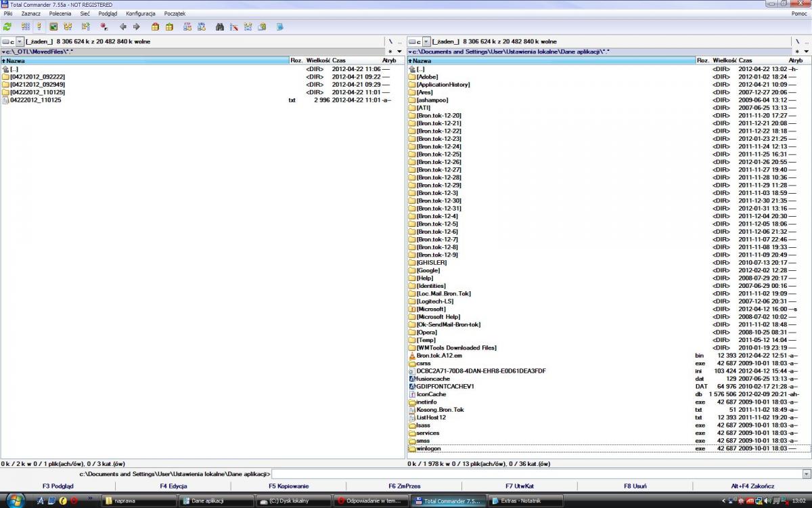
Task: Click the command line input field
Action: tap(536, 474)
